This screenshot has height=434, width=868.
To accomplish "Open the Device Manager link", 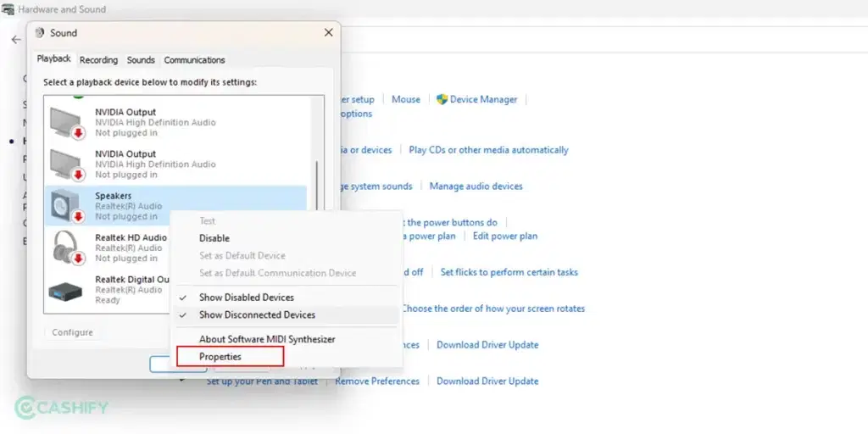I will point(483,100).
